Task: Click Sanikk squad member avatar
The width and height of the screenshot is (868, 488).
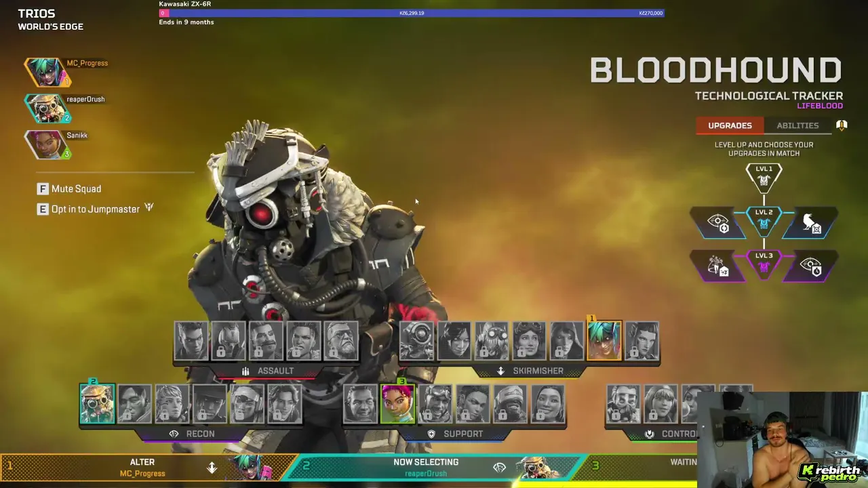Action: [x=47, y=144]
